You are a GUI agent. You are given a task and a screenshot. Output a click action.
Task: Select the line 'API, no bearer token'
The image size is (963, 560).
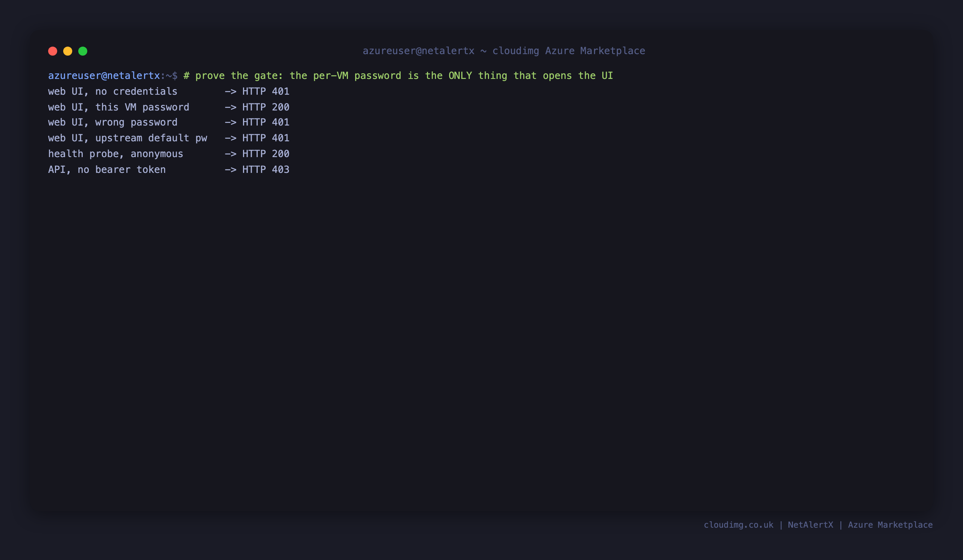[x=169, y=169]
